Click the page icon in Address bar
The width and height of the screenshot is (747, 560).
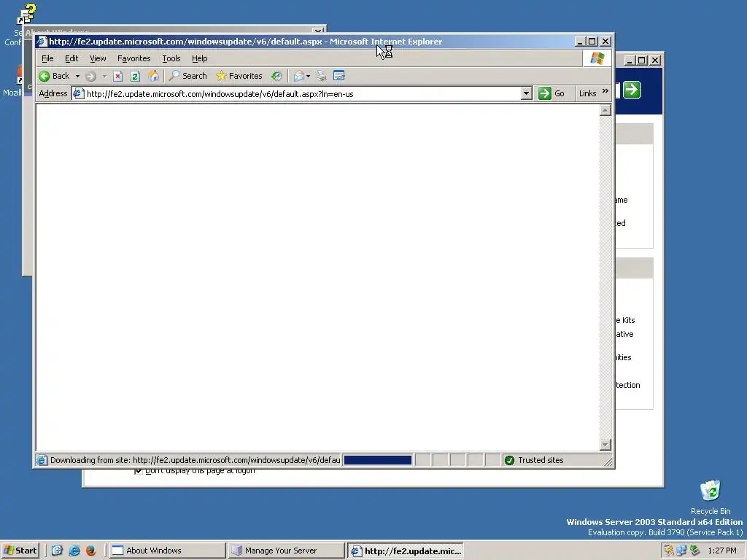79,94
